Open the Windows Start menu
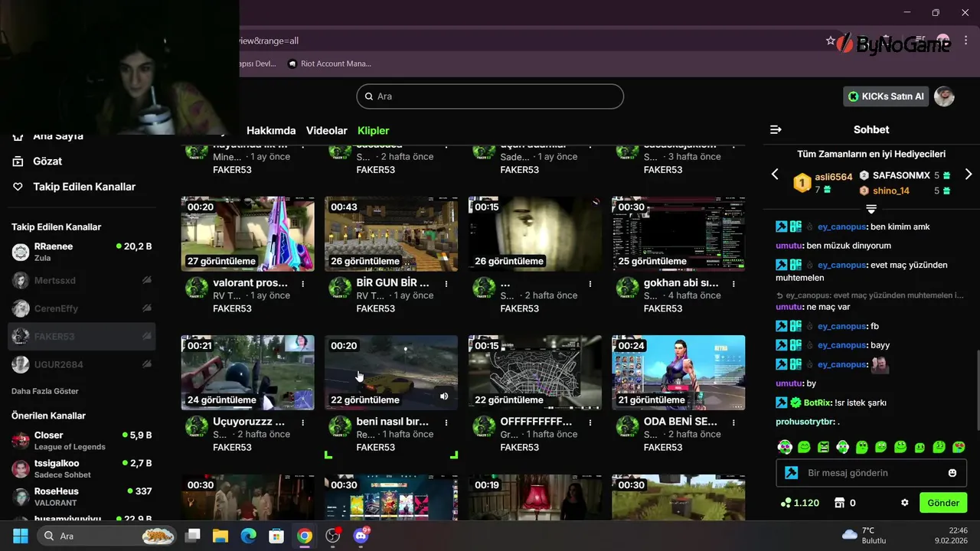The width and height of the screenshot is (980, 551). coord(21,536)
